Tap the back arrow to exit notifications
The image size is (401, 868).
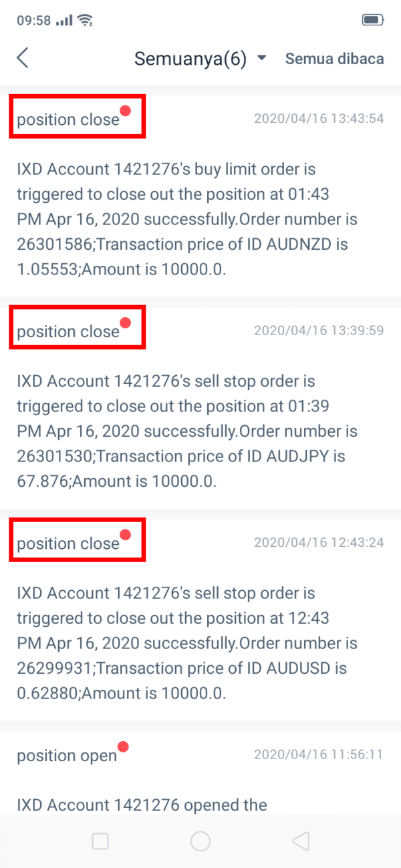click(22, 58)
